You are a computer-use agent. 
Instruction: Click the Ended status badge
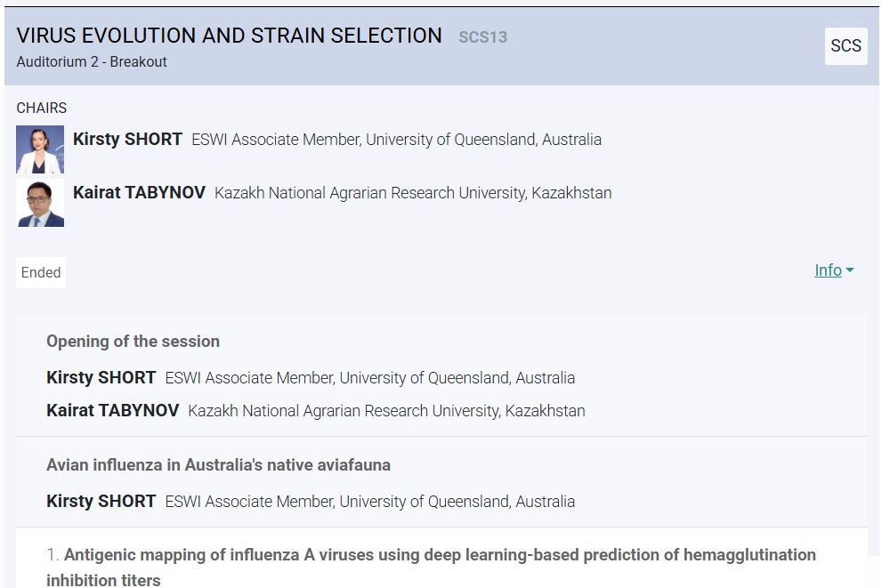41,272
